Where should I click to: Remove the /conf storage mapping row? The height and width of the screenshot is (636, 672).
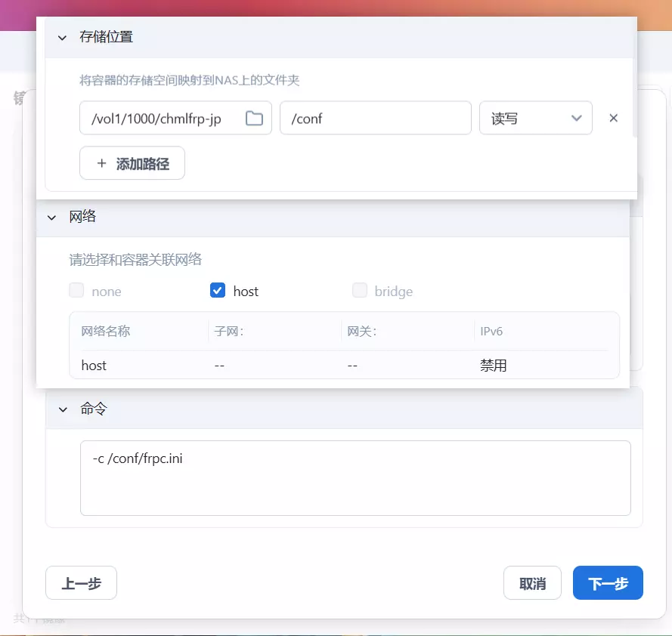coord(613,118)
